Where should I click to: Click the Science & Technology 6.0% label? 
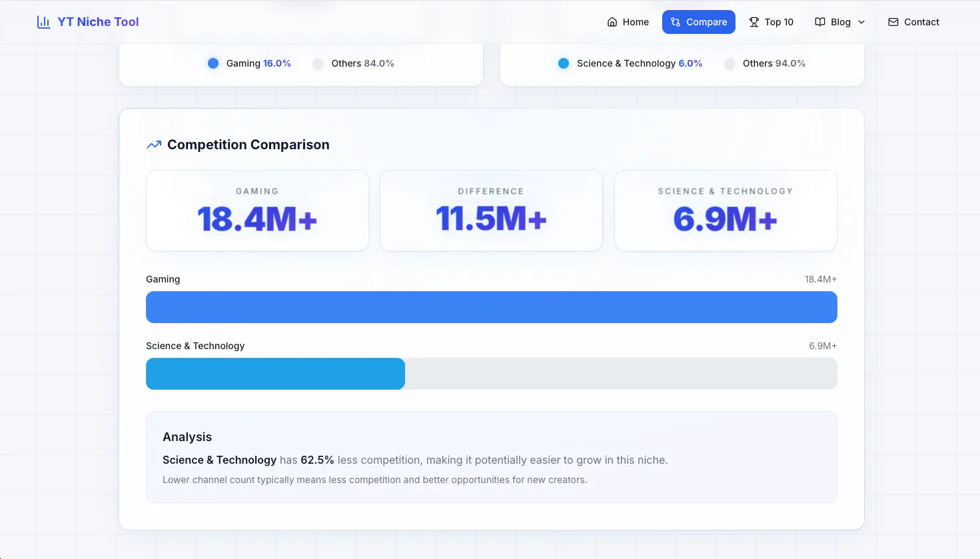[x=640, y=63]
